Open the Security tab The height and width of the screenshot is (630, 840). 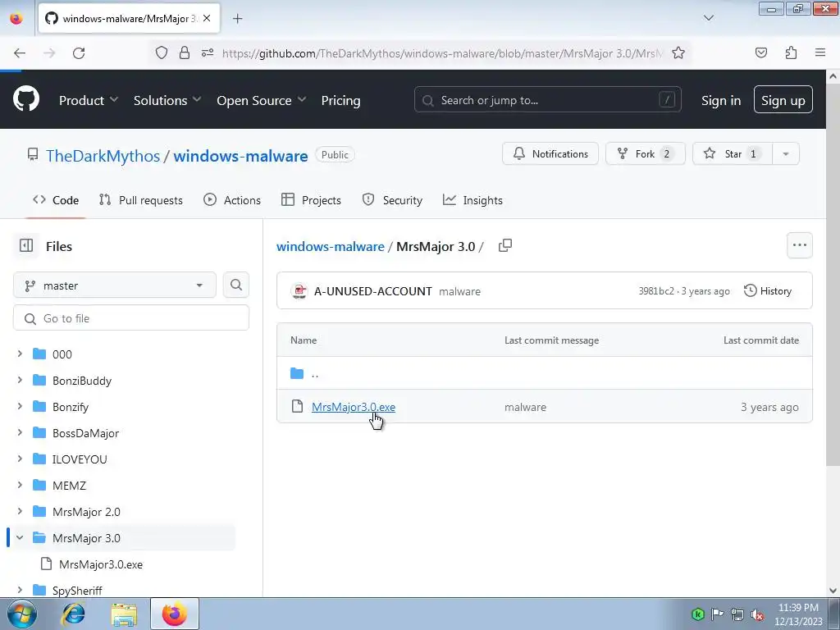tap(392, 200)
